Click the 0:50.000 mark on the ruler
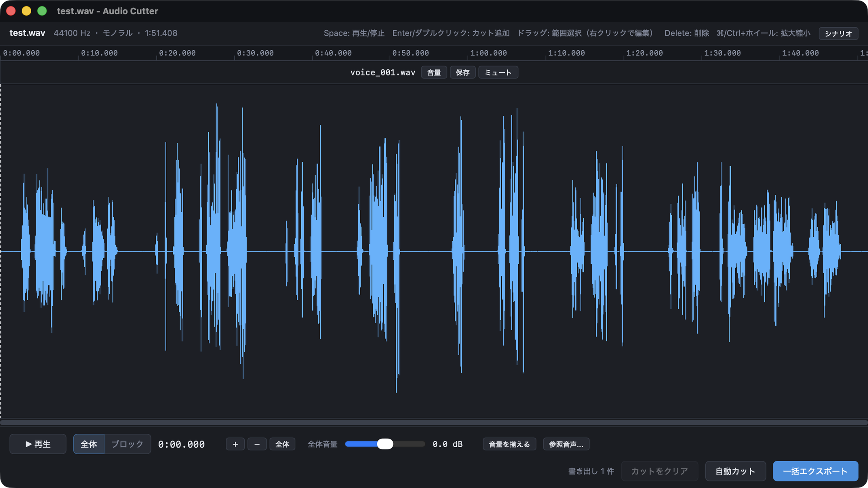This screenshot has width=868, height=488. [411, 53]
